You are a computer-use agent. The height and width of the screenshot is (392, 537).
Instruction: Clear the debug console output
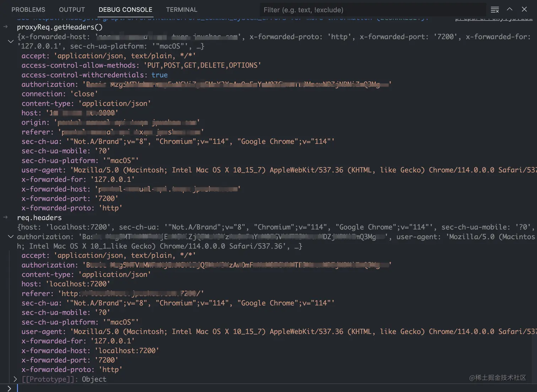coord(494,10)
